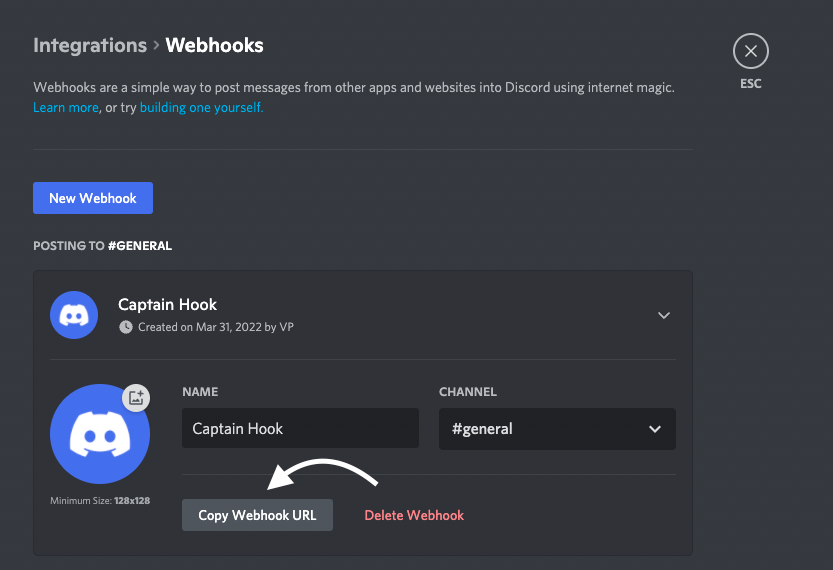Close settings with the circled X icon
Screen dimensions: 833x570
[751, 51]
